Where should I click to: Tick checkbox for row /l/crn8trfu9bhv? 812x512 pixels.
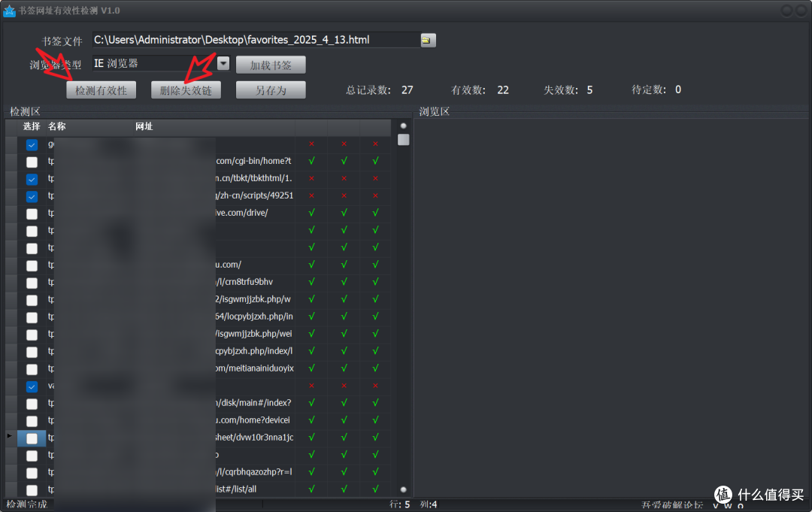pyautogui.click(x=32, y=283)
